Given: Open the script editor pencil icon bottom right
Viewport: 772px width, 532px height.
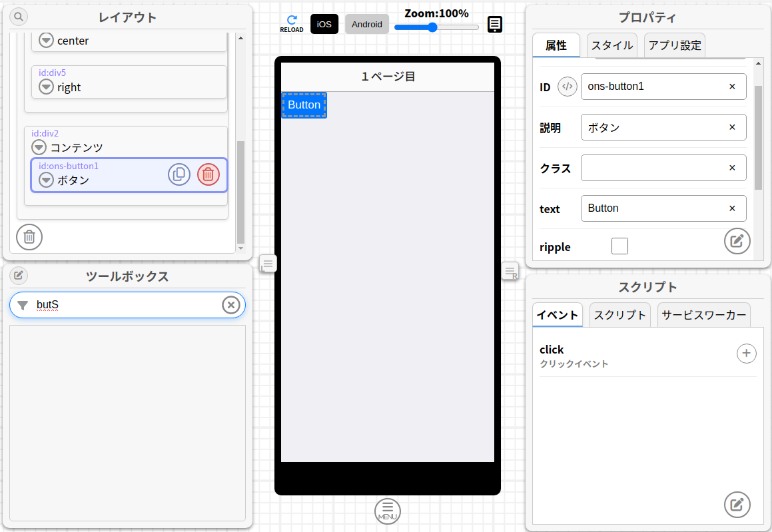Looking at the screenshot, I should tap(737, 505).
